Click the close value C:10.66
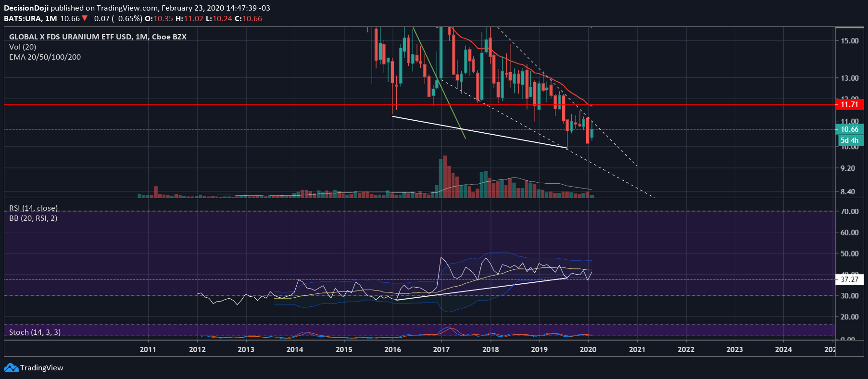868x379 pixels. (x=248, y=19)
